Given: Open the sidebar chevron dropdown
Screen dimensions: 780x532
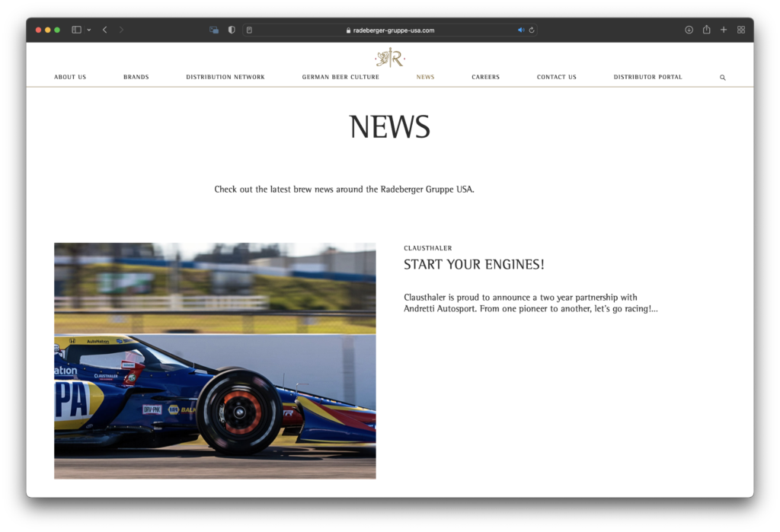Looking at the screenshot, I should click(x=88, y=29).
